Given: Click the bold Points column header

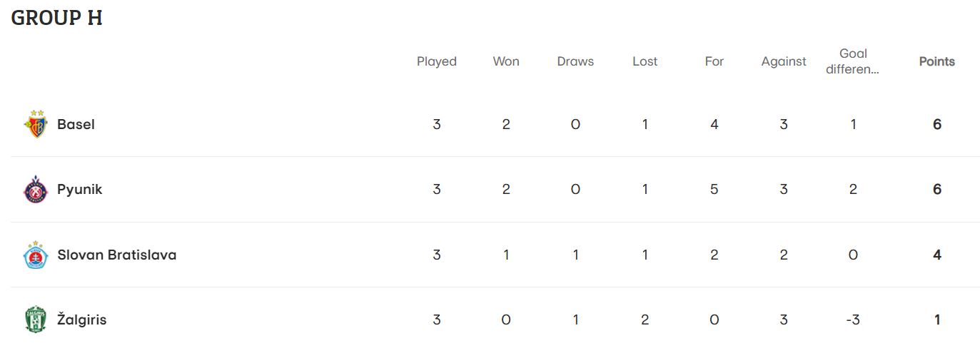Looking at the screenshot, I should point(937,61).
